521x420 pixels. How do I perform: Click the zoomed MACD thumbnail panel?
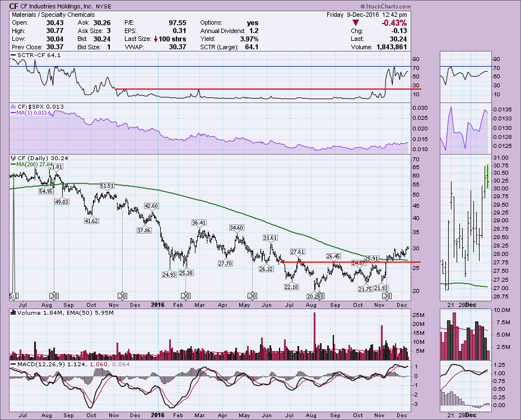[465, 386]
